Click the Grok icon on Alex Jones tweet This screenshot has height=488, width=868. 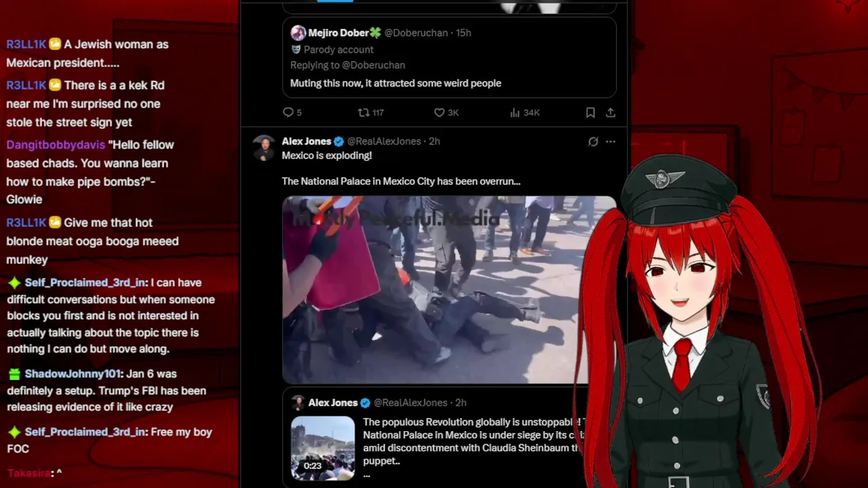[x=593, y=142]
